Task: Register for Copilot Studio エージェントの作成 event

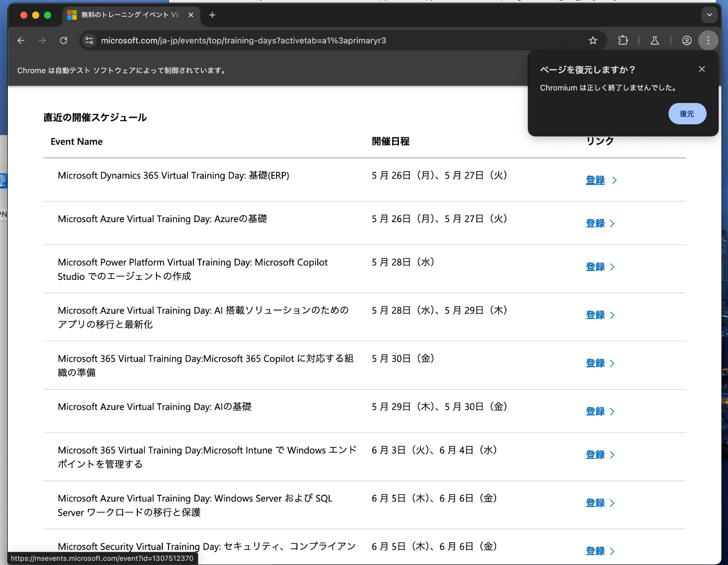Action: 595,267
